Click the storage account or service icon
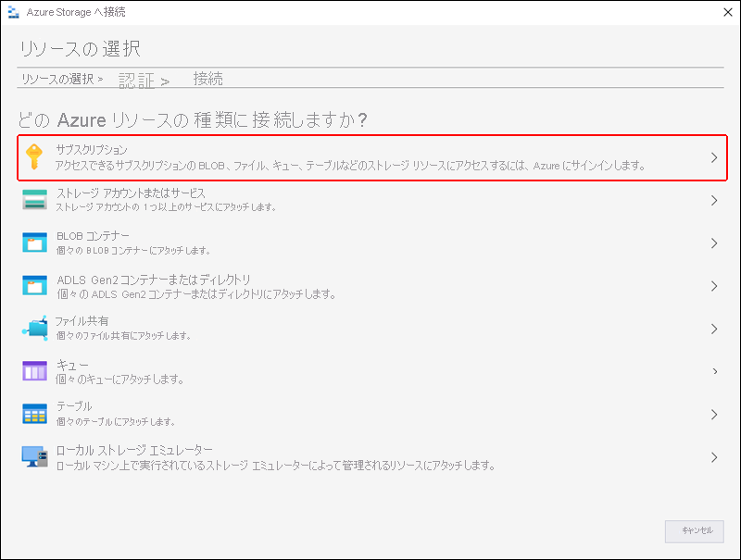741x560 pixels. [34, 200]
